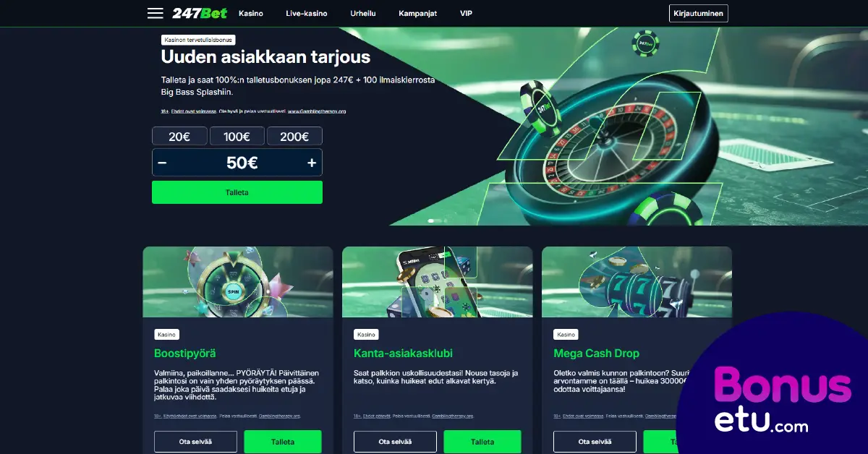Click the Kirjautuminen login button

[x=699, y=14]
